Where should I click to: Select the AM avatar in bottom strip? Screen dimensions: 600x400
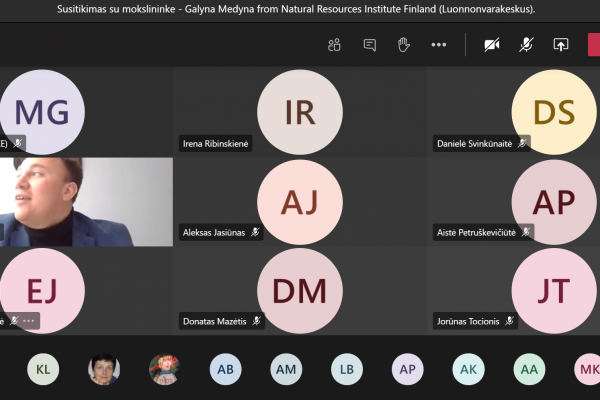click(286, 369)
